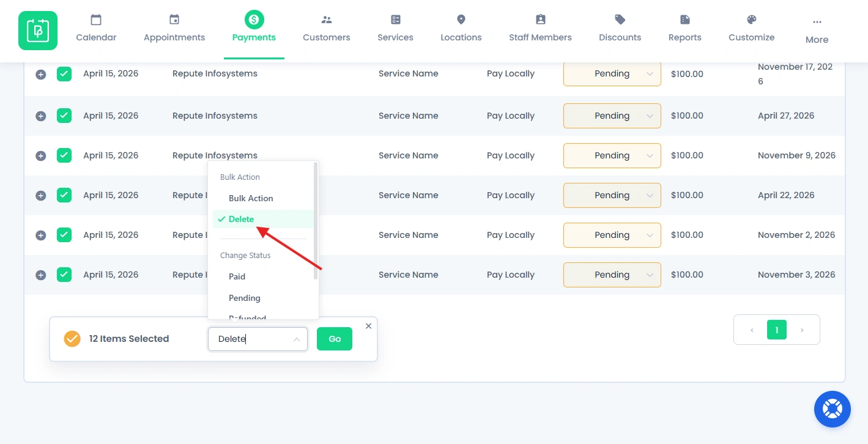Choose Pending under Change Status
The width and height of the screenshot is (868, 444).
(x=262, y=298)
